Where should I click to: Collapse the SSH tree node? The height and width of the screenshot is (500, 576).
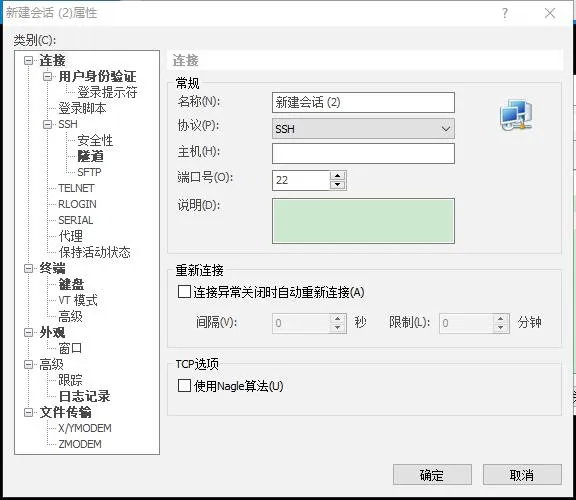pyautogui.click(x=47, y=124)
